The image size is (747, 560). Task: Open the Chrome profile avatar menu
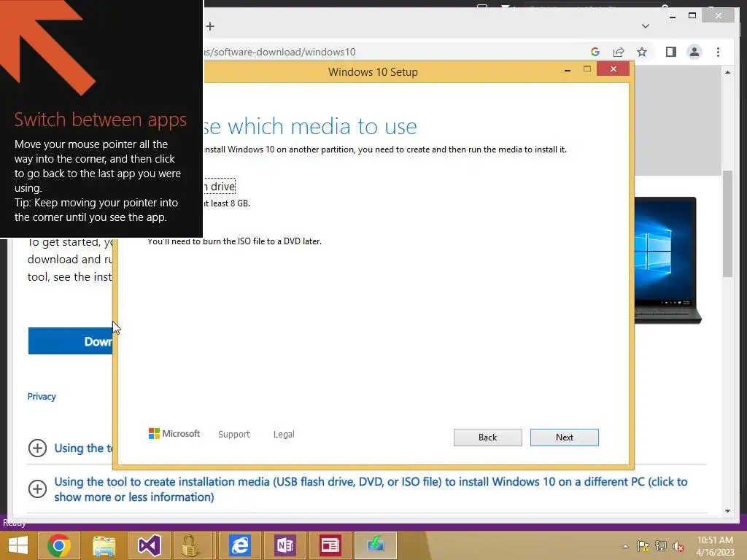694,52
